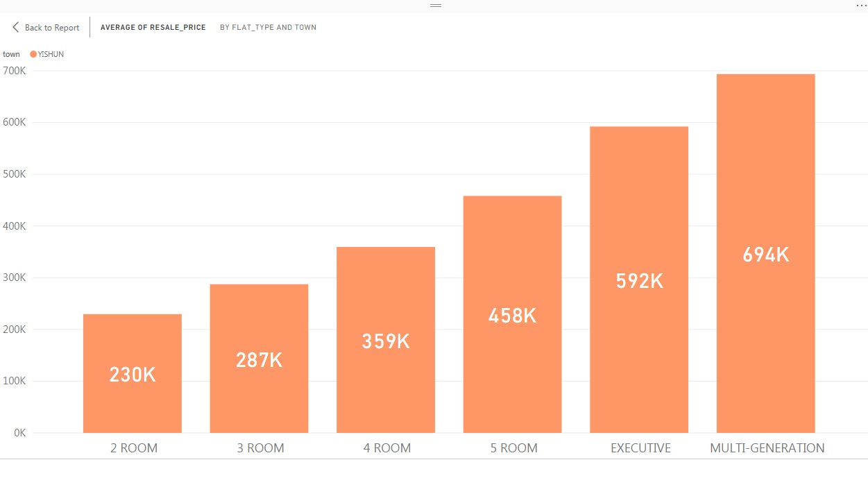Select the ellipsis in the top-right corner

click(860, 6)
